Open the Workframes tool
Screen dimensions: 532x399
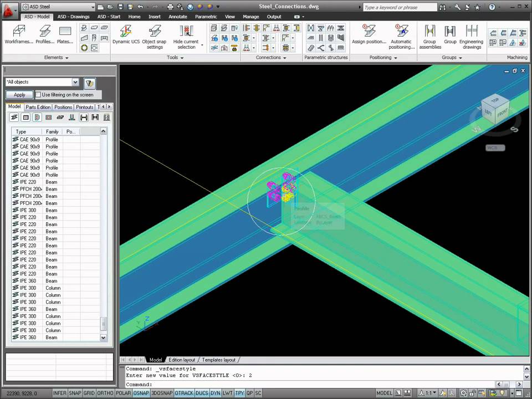(x=19, y=34)
